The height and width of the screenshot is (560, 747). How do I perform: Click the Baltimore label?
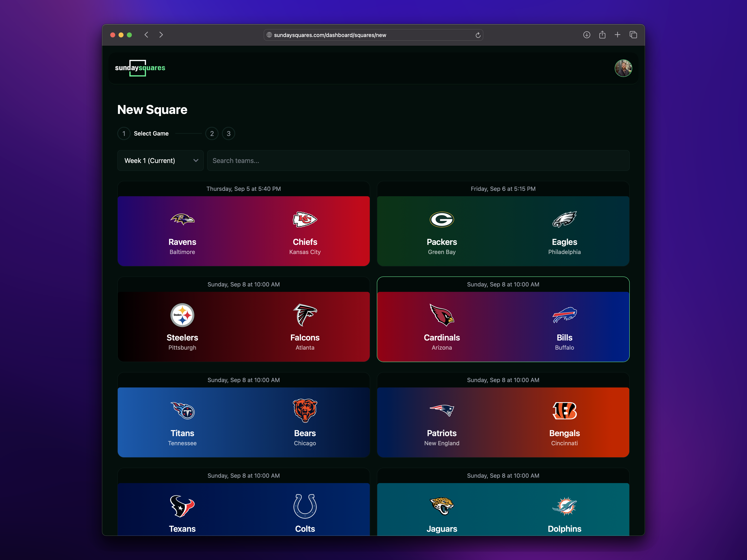tap(182, 252)
